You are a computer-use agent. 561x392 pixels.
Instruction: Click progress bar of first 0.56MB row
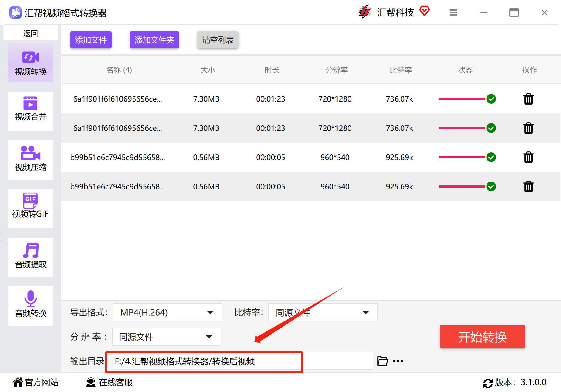point(462,157)
